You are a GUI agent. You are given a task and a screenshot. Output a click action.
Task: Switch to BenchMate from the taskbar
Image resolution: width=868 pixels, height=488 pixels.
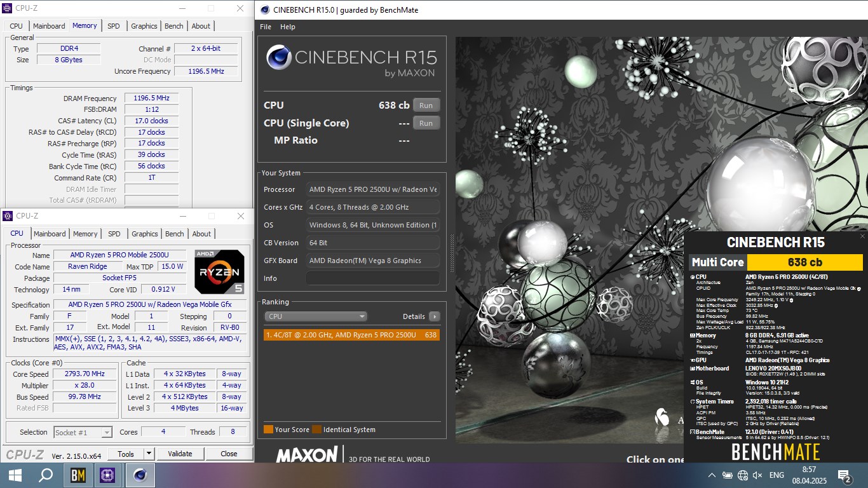pos(78,475)
